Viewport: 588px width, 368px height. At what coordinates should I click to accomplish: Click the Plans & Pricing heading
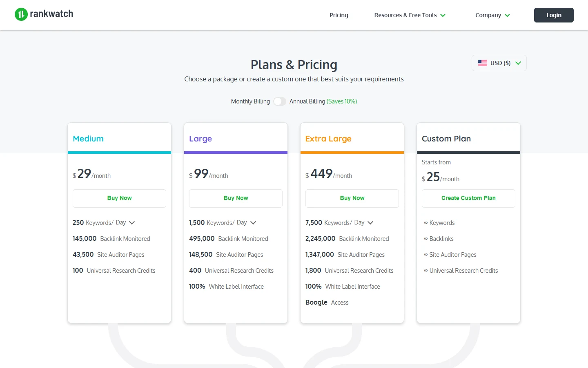pos(294,65)
